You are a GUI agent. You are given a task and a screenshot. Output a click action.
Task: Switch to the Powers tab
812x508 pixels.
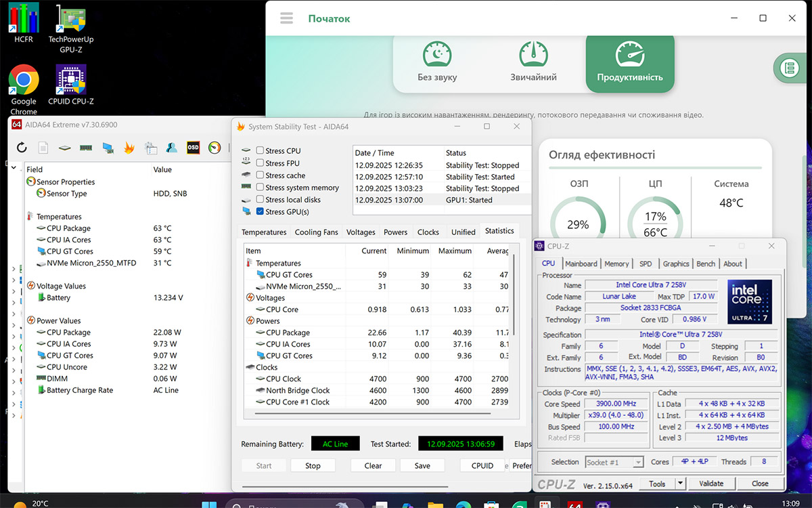click(x=396, y=232)
